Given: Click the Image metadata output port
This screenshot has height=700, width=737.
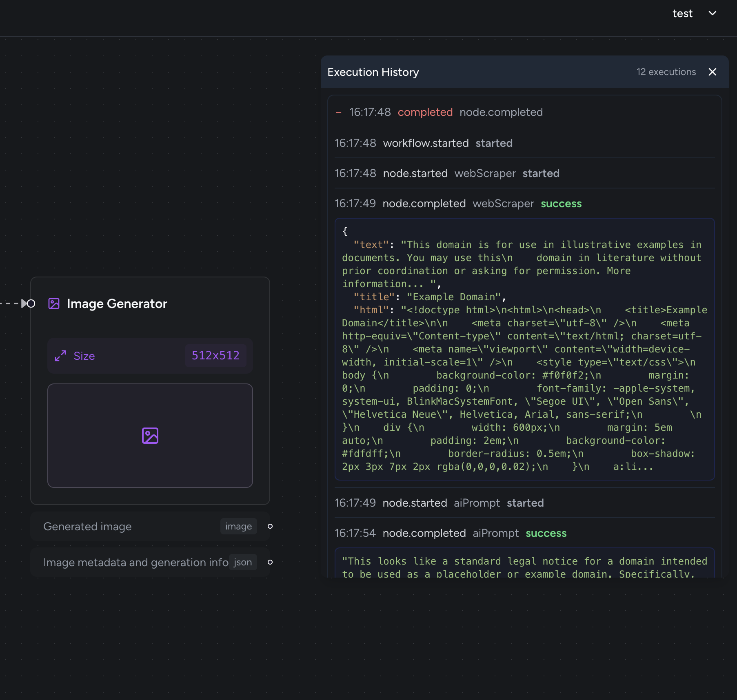Looking at the screenshot, I should pos(270,562).
